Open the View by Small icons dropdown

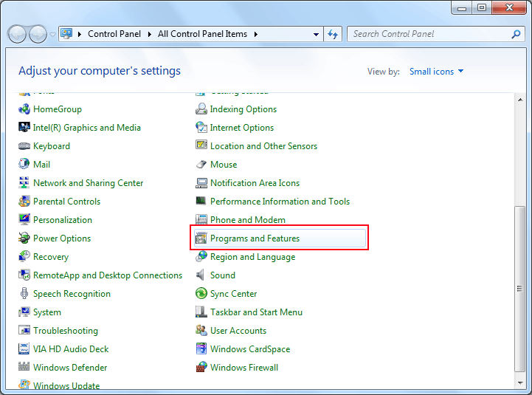point(436,72)
